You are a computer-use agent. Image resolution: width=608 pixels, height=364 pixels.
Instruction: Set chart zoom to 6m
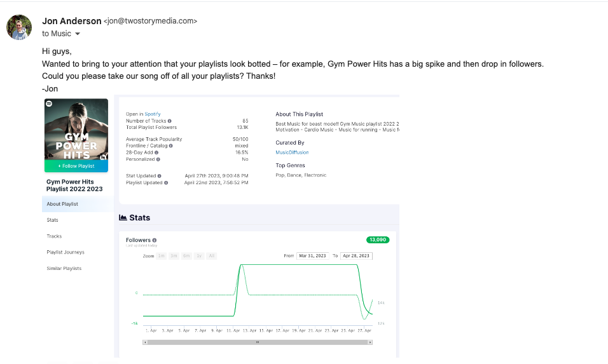tap(186, 256)
